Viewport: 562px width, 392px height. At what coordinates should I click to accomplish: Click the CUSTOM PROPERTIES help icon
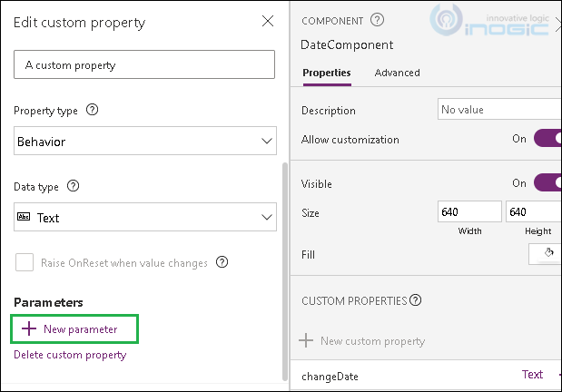pyautogui.click(x=416, y=300)
